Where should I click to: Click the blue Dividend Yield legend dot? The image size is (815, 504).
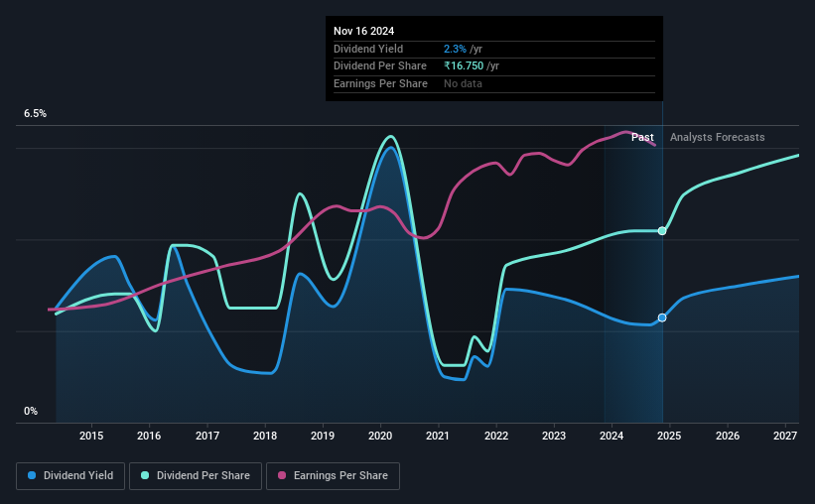(x=32, y=475)
